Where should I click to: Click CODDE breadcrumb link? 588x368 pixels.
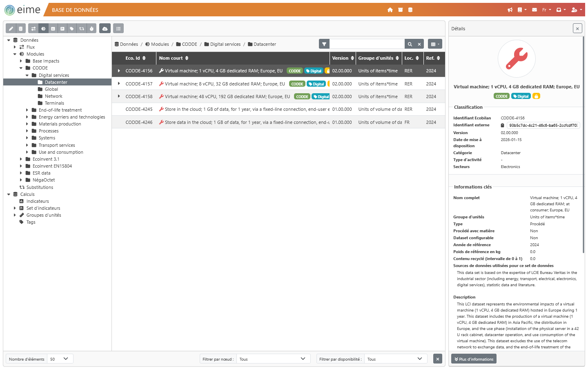187,44
